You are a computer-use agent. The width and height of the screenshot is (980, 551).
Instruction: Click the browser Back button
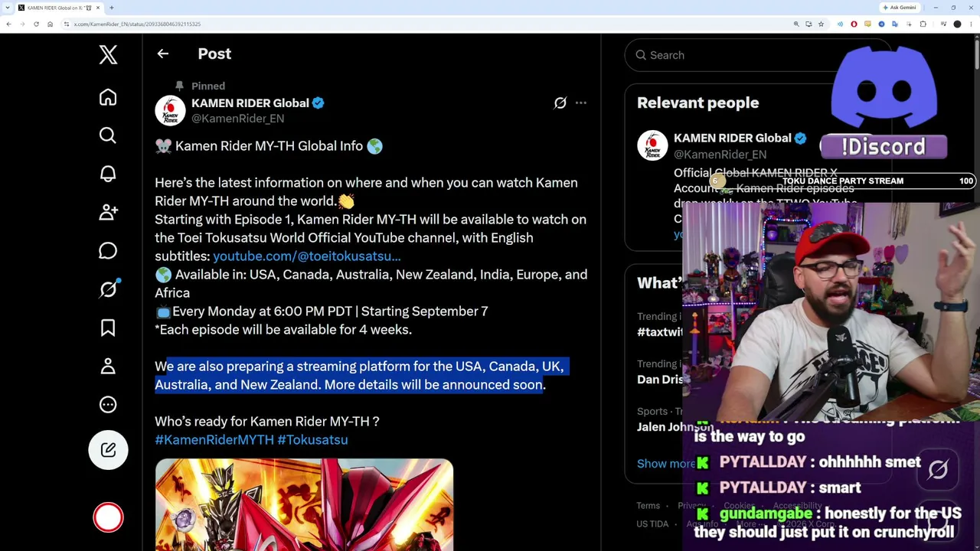(x=8, y=24)
